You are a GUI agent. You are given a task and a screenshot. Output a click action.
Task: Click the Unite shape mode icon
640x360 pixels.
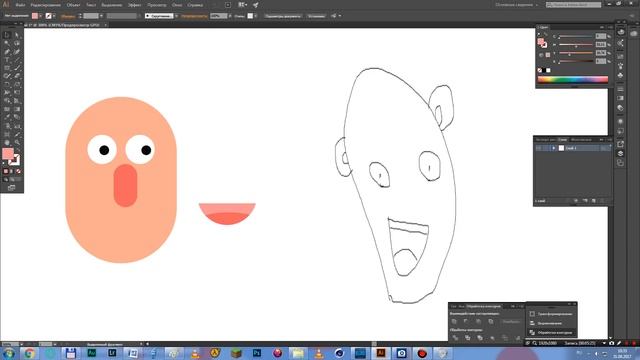454,322
